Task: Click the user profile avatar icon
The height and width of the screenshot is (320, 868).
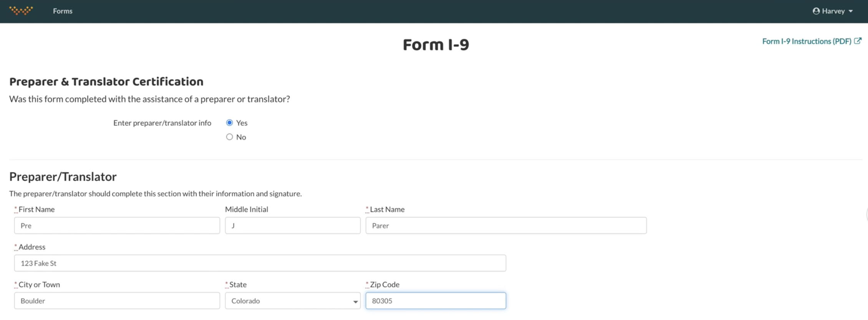Action: point(816,11)
